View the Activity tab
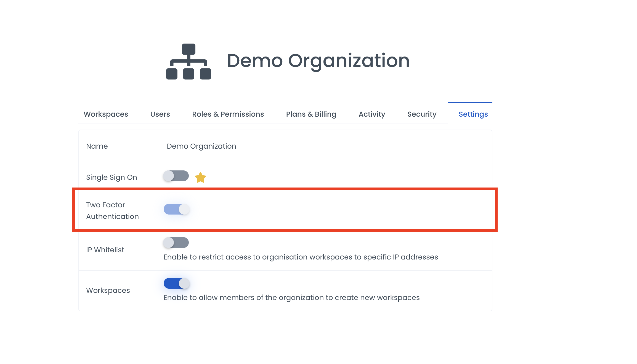This screenshot has height=364, width=637. (372, 114)
